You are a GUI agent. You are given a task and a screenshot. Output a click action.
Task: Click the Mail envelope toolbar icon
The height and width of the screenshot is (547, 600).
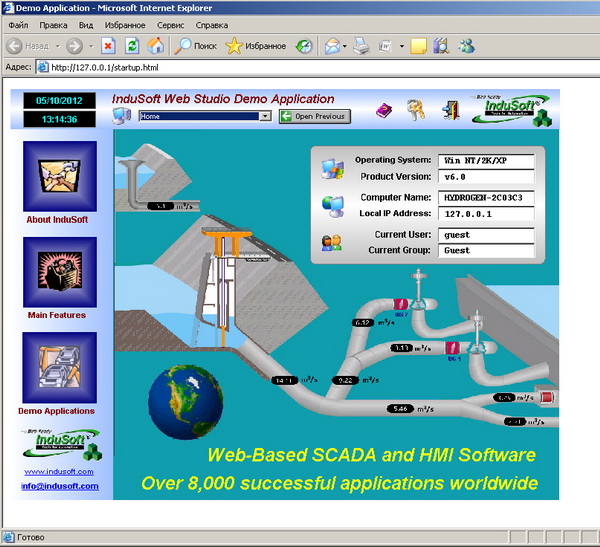tap(332, 46)
